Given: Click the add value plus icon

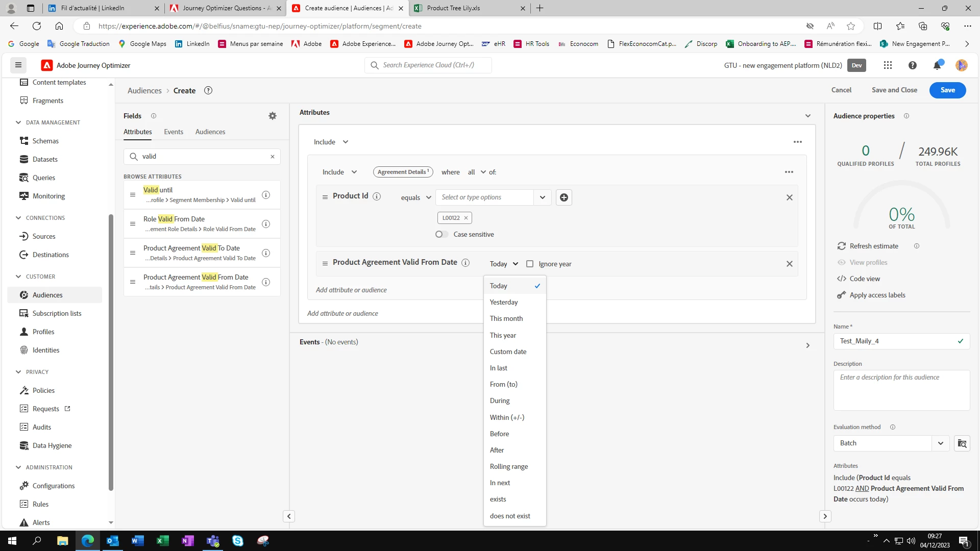Looking at the screenshot, I should (x=563, y=197).
